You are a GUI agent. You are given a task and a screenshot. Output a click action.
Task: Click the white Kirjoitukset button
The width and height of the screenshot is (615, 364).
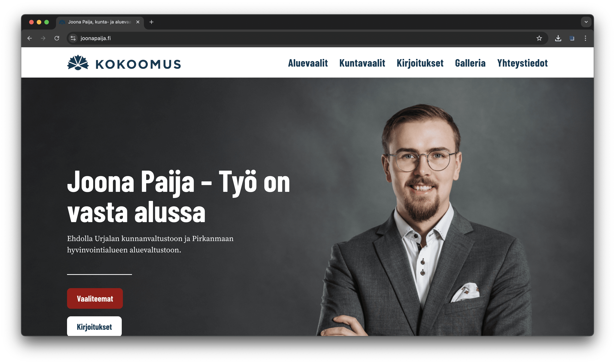click(94, 326)
